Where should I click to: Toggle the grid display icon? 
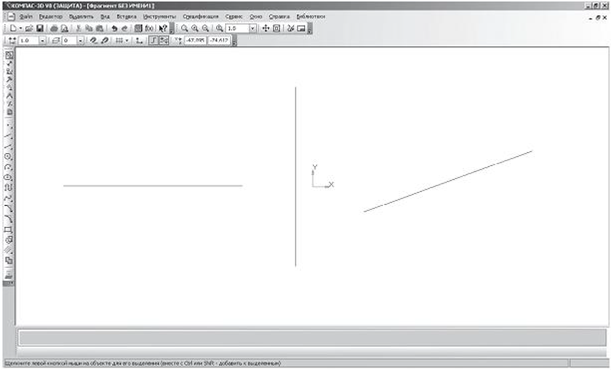click(x=119, y=41)
